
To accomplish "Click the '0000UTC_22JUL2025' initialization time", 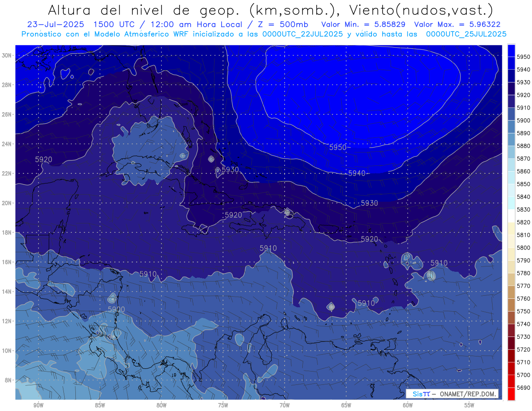I will coord(303,34).
